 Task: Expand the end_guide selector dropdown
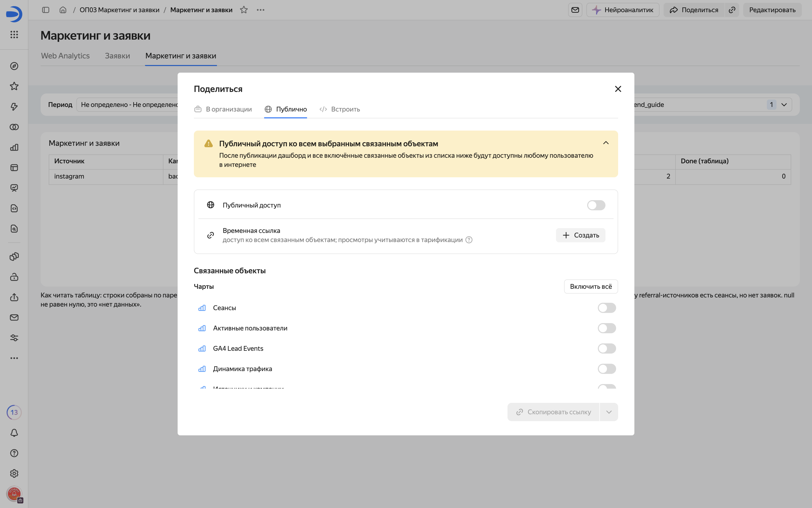[784, 105]
